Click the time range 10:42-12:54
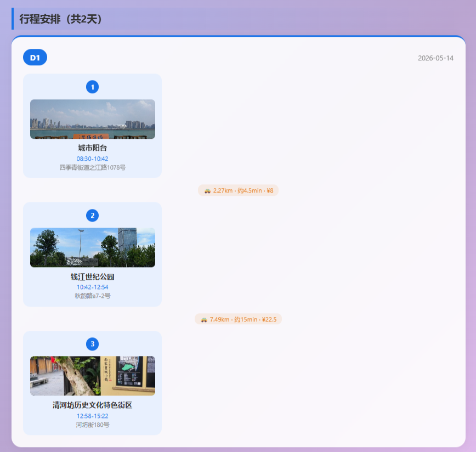The image size is (476, 452). tap(92, 287)
